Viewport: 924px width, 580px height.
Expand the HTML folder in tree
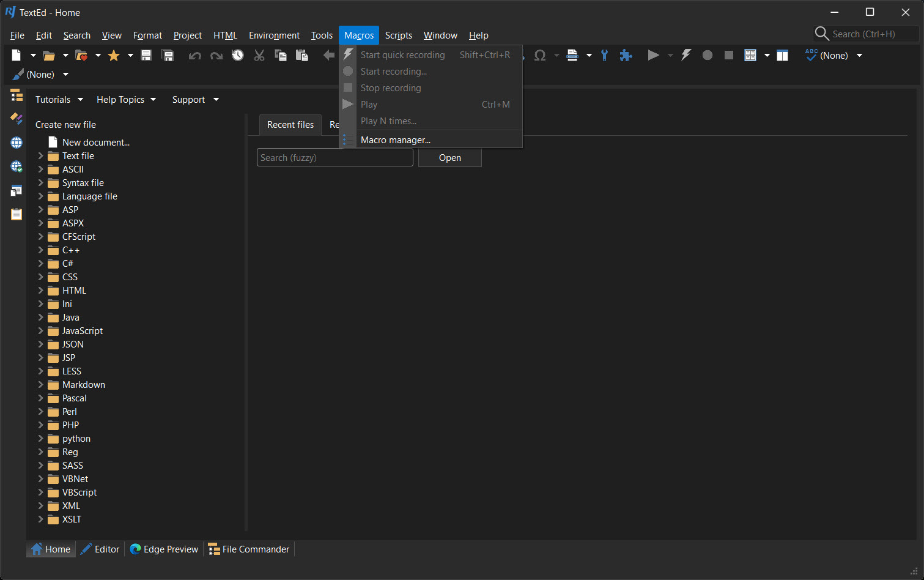pyautogui.click(x=41, y=290)
